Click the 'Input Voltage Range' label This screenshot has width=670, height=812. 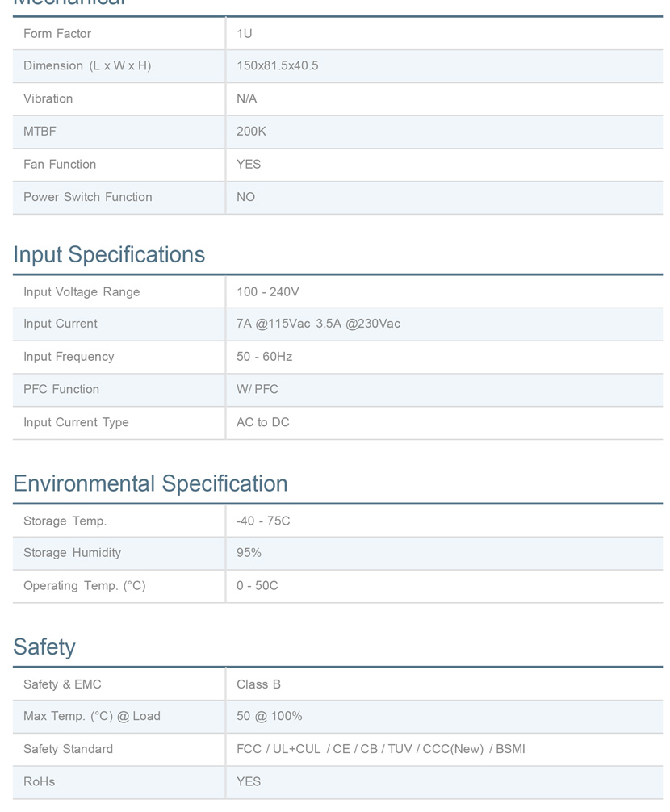(x=82, y=292)
